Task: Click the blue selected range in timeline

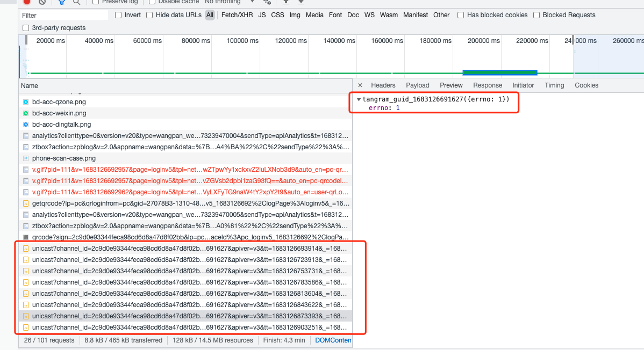Action: pyautogui.click(x=500, y=72)
